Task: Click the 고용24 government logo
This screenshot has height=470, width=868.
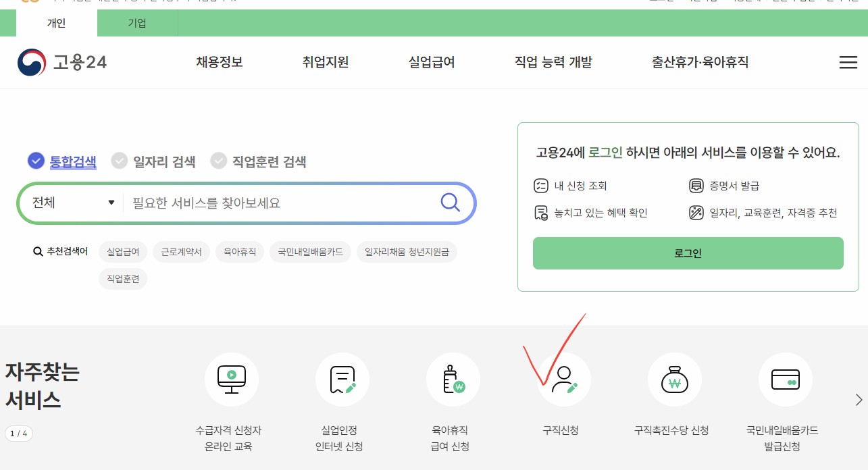Action: [x=61, y=62]
